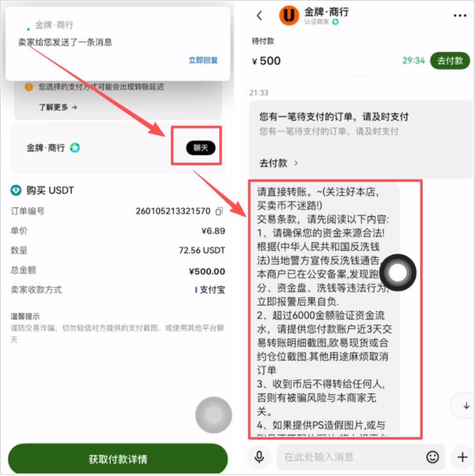Open the notification banner from 金牌·商行
Screen dimensions: 475x476
[118, 43]
